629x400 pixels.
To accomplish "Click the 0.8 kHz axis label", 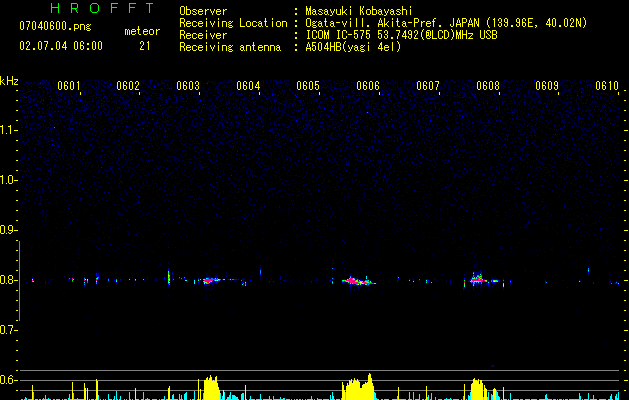I will (x=8, y=280).
